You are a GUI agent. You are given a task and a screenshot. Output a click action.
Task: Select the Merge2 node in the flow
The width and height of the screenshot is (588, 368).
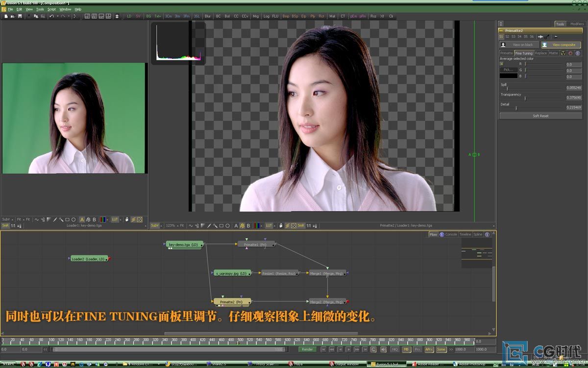[326, 302]
